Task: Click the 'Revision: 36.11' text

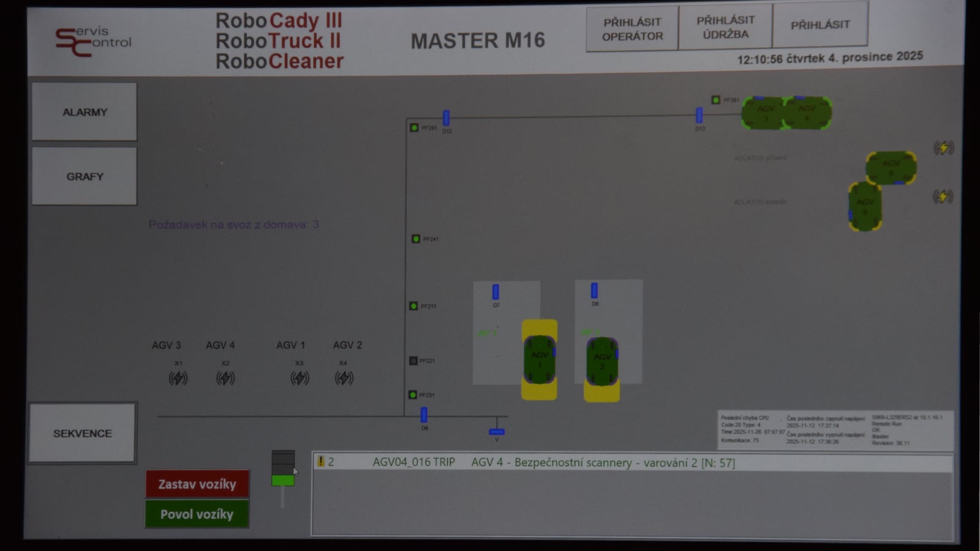Action: [x=891, y=443]
